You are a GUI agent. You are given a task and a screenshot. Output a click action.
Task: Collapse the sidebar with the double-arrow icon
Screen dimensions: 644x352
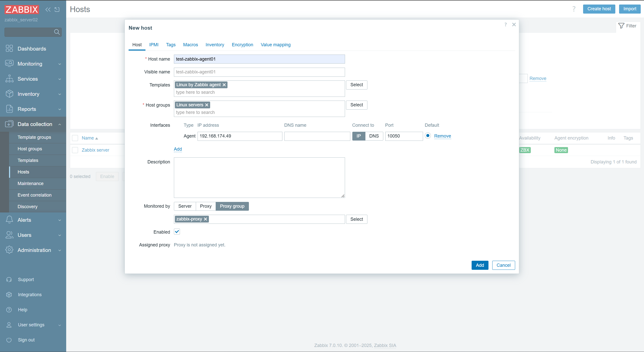48,10
